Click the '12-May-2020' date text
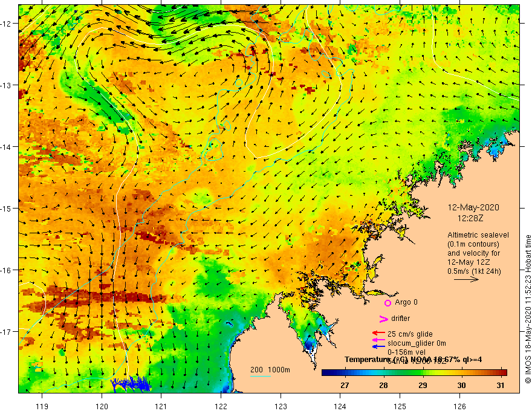 tap(473, 207)
